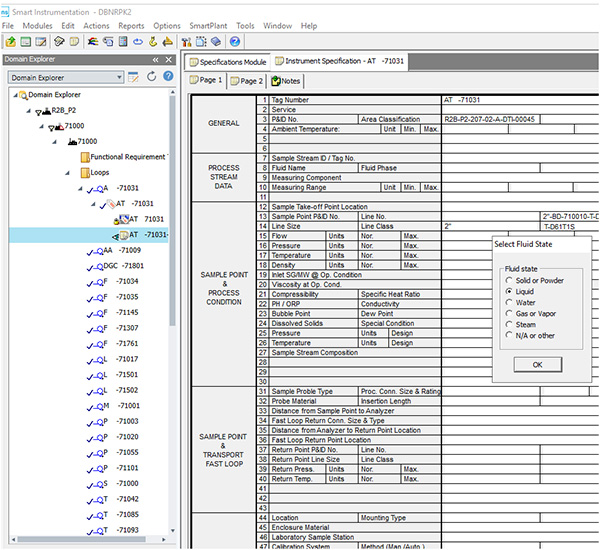Click the table-with-pencil toolbar icon

pyautogui.click(x=41, y=41)
